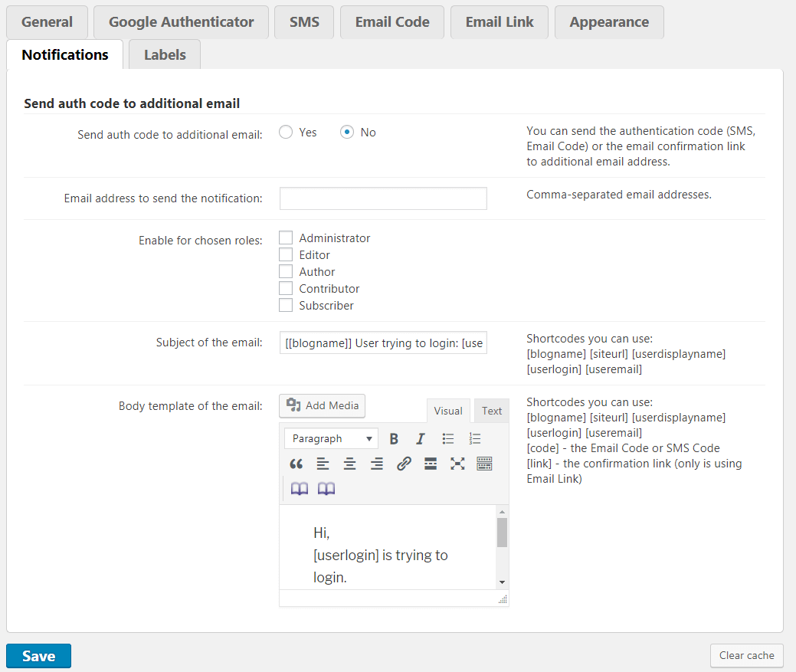Apply blockquote formatting
This screenshot has width=796, height=672.
click(x=296, y=464)
